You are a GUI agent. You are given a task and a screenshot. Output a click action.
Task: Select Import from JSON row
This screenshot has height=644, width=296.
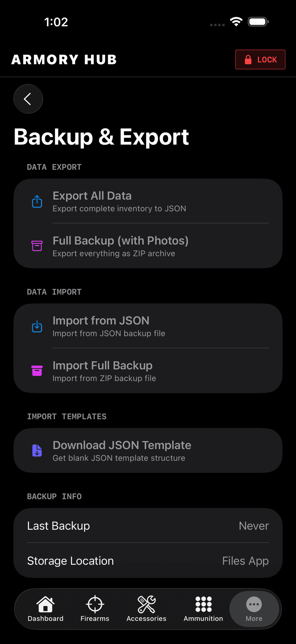tap(148, 326)
